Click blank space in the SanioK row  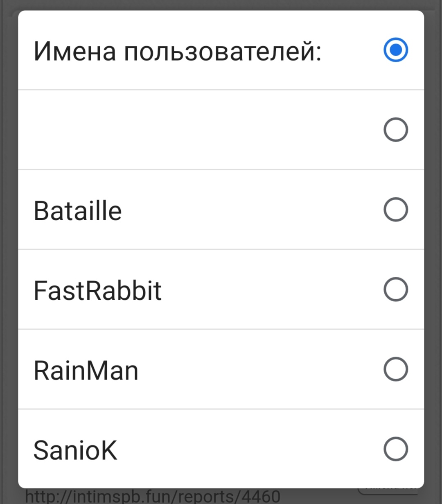[246, 449]
